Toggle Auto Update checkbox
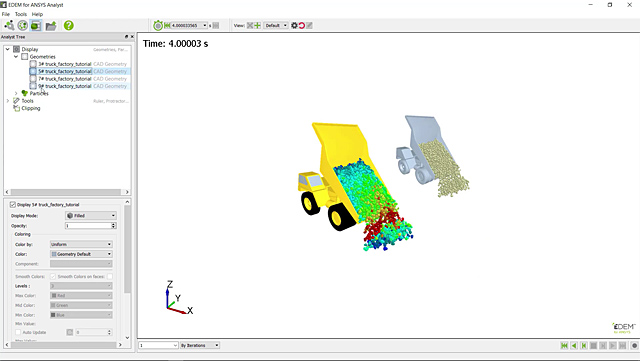This screenshot has height=361, width=640. point(18,332)
